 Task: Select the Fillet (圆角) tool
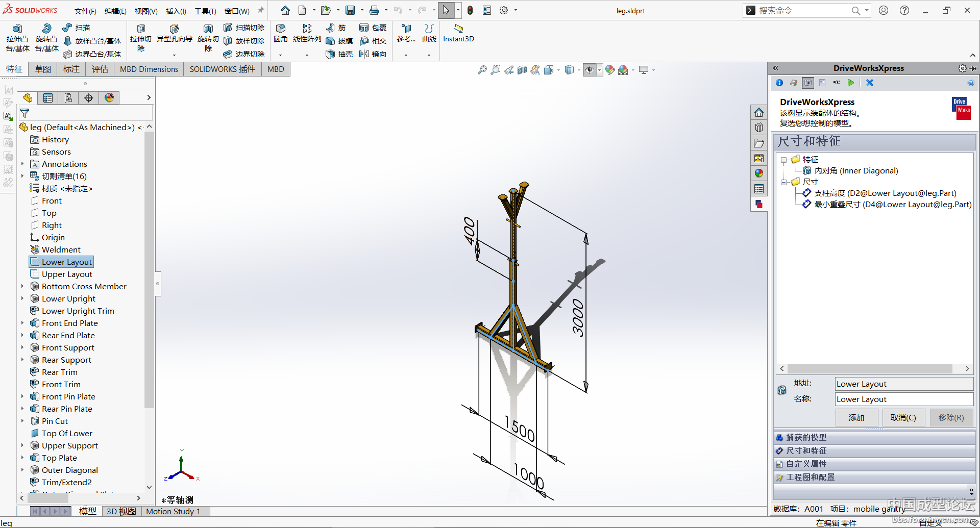280,33
